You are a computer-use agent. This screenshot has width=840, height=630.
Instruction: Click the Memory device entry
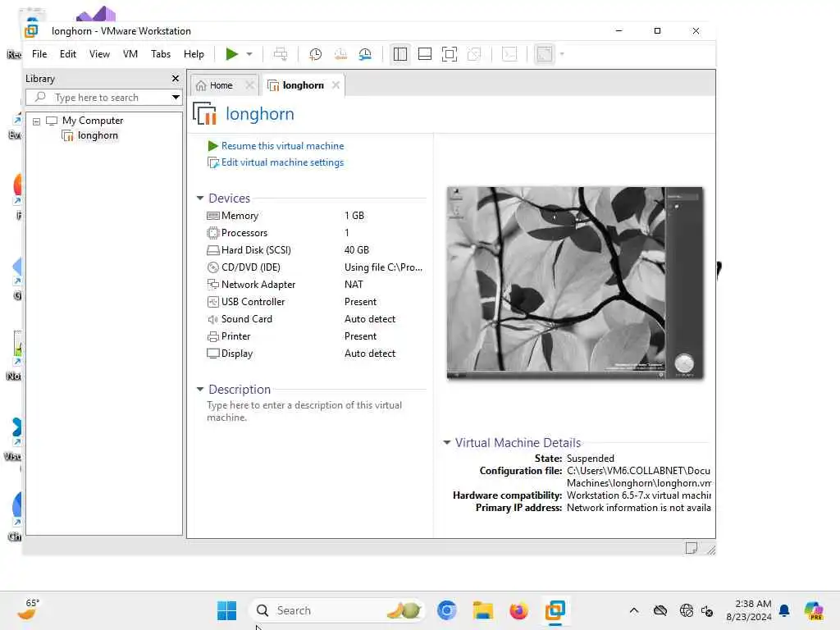tap(240, 216)
